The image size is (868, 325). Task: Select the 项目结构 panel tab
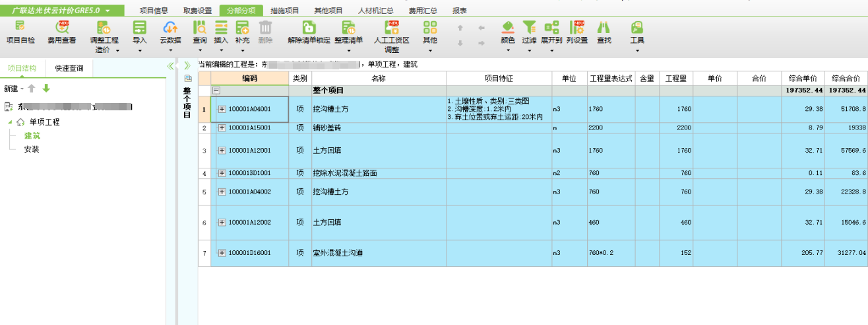[22, 67]
